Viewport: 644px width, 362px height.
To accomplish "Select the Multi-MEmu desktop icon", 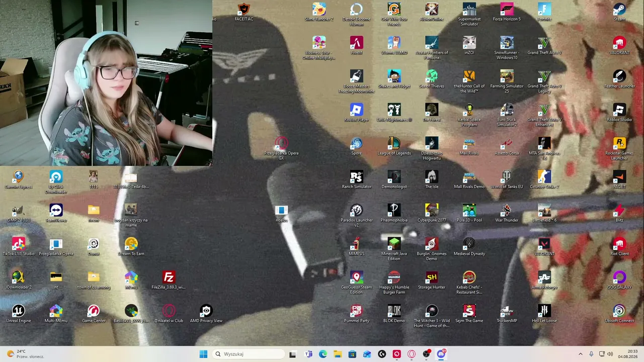I will coord(56,314).
